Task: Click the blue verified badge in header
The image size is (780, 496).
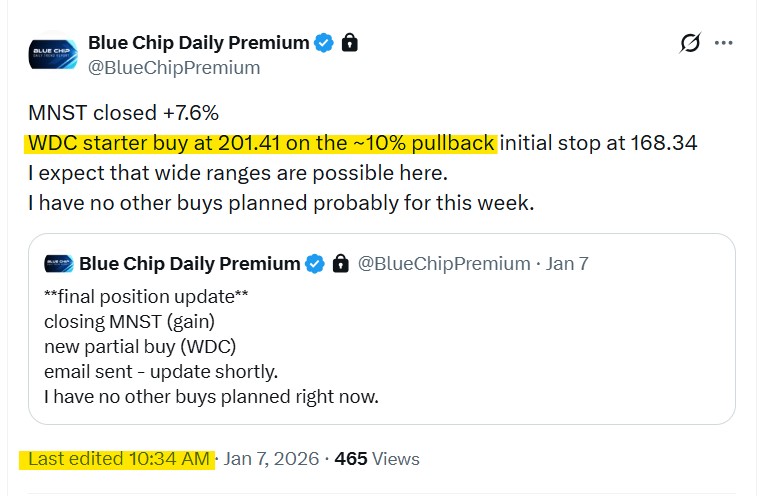Action: 324,43
